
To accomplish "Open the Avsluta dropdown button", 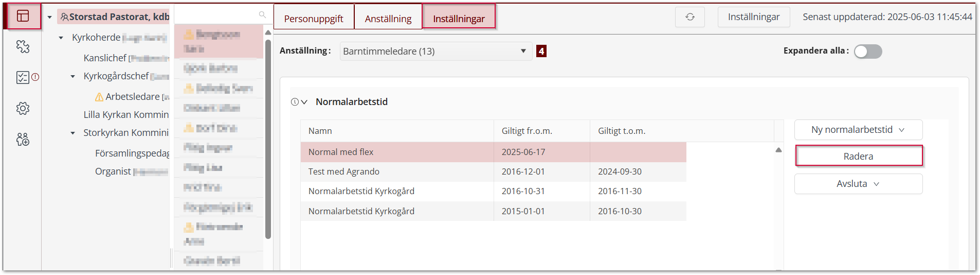I will [x=858, y=184].
